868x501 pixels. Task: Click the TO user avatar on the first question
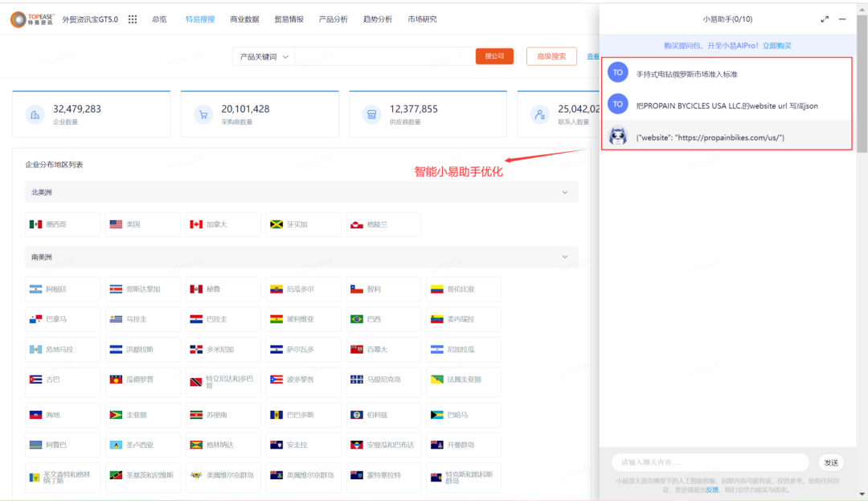[x=617, y=72]
